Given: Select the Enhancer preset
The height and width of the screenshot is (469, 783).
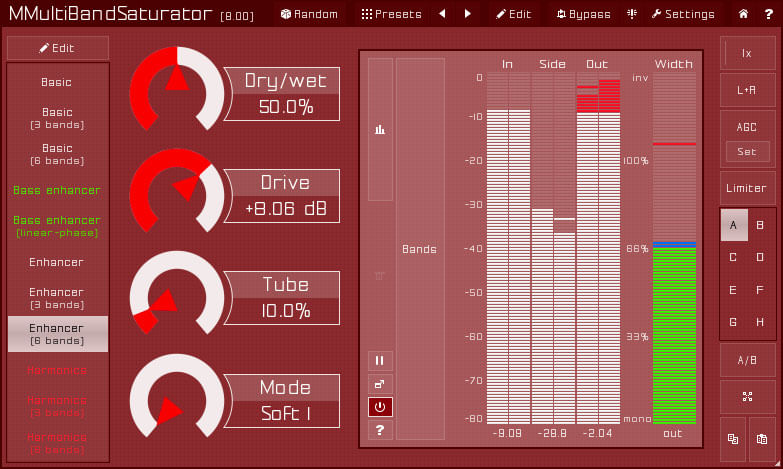Looking at the screenshot, I should [x=56, y=262].
